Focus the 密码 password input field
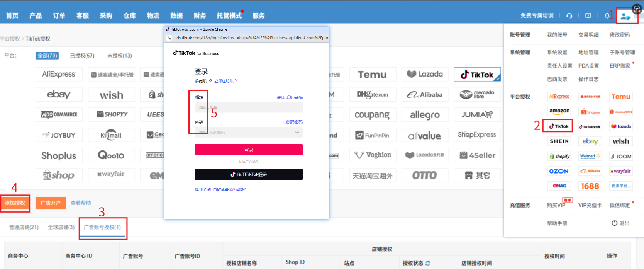644x269 pixels. coord(249,132)
